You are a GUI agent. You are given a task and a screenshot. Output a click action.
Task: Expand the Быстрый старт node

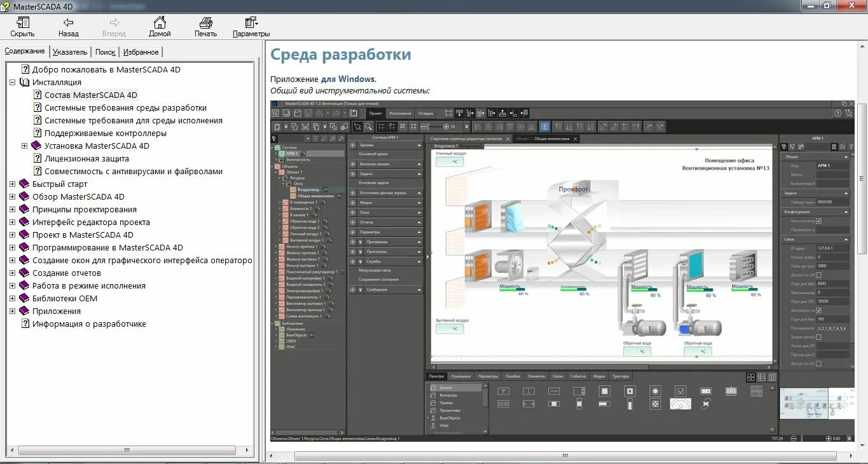click(x=13, y=184)
